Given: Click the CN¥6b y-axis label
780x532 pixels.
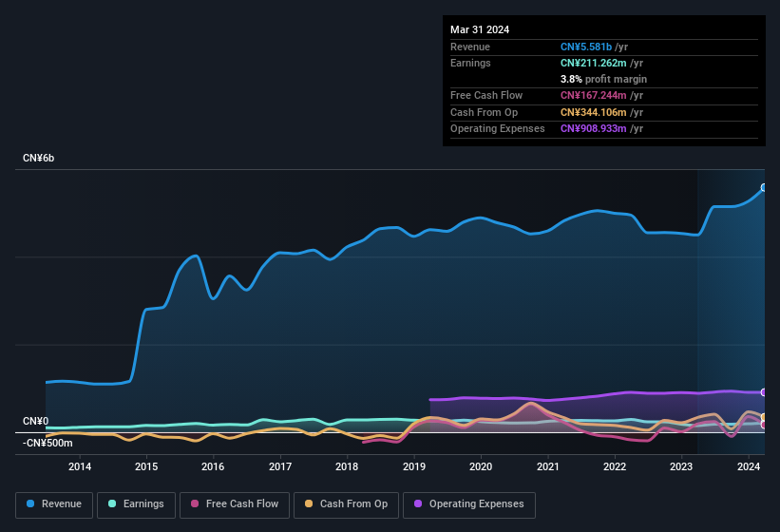Looking at the screenshot, I should (38, 158).
